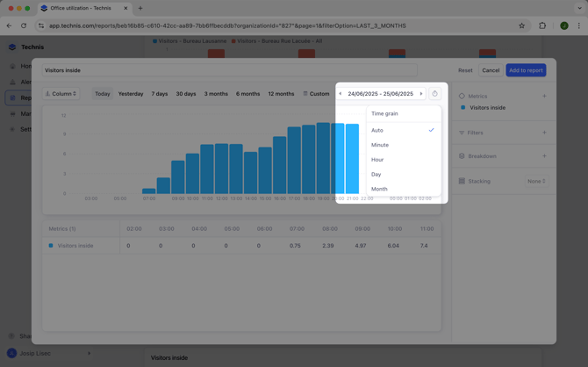Add a metric with plus icon

tap(544, 97)
